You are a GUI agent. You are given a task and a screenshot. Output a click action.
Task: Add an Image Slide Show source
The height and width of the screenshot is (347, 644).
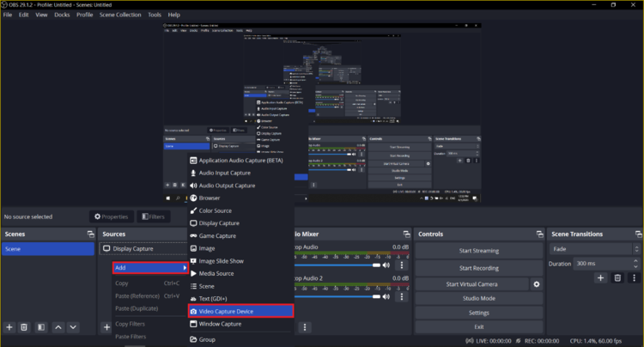240,261
